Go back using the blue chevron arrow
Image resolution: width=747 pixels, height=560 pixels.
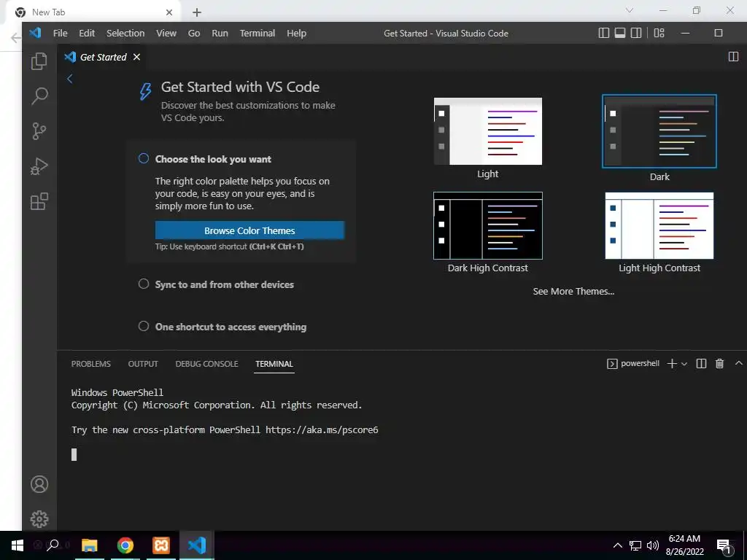pos(69,79)
